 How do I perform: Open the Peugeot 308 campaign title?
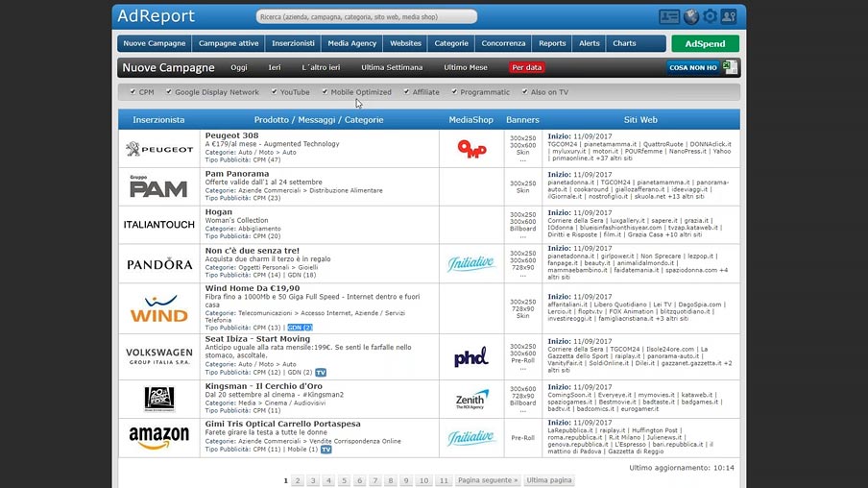click(x=231, y=135)
